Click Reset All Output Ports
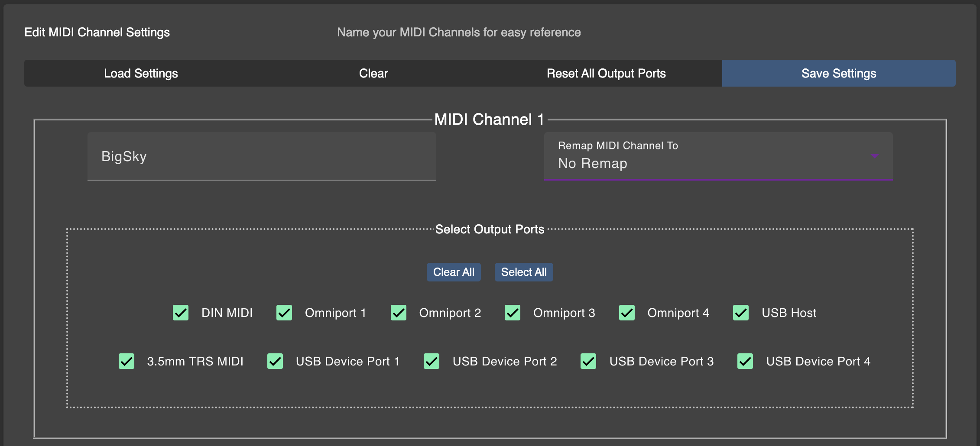The image size is (980, 446). coord(606,73)
